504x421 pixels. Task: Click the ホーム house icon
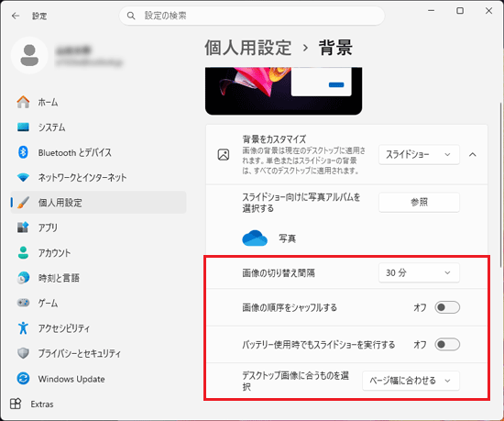tap(23, 102)
